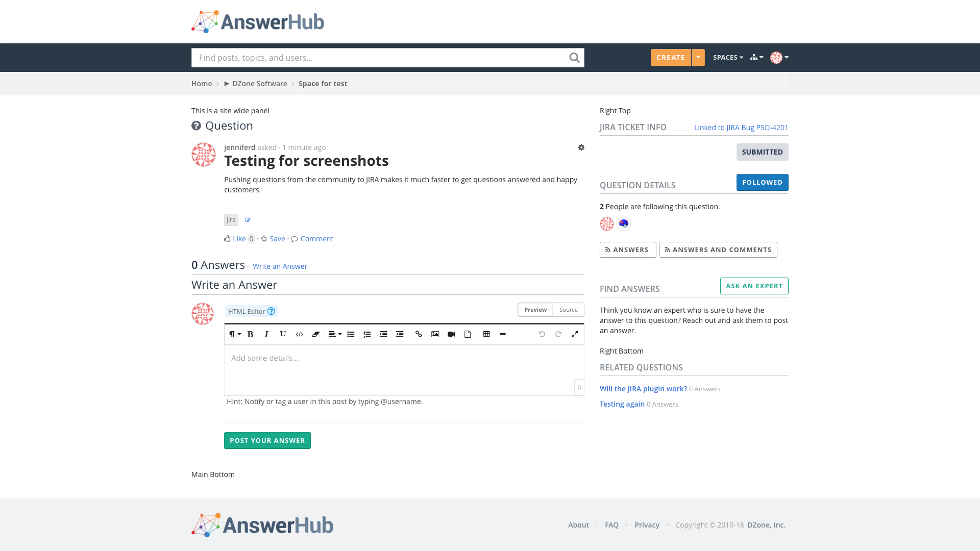Toggle italic formatting in the editor
Screen dimensions: 980x551
266,334
